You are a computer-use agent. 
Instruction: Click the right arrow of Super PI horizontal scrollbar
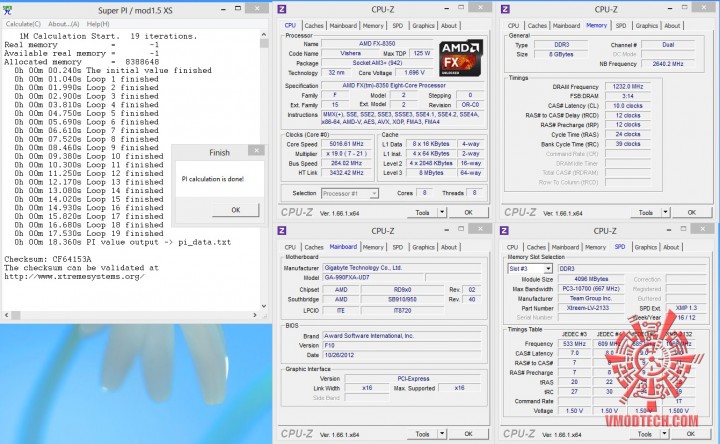[x=255, y=315]
